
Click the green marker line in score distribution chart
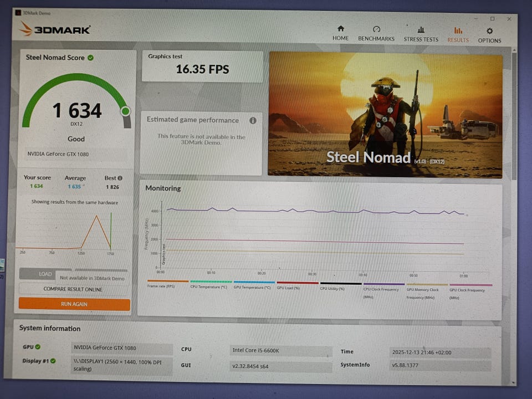pos(111,231)
